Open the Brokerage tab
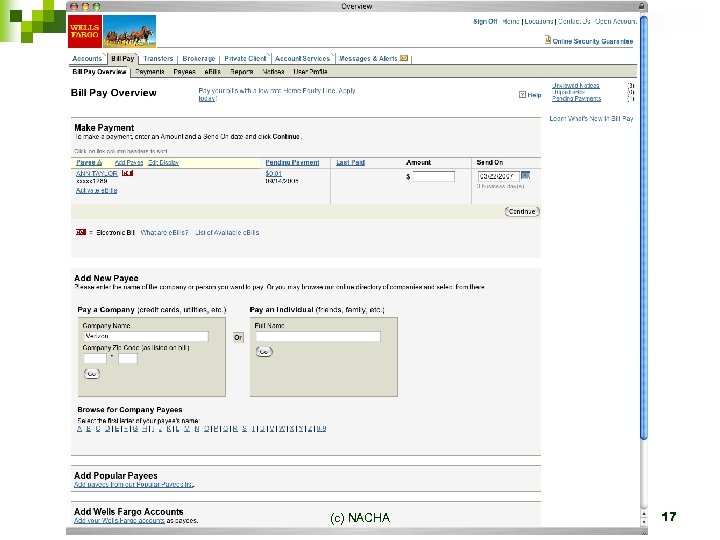 tap(199, 58)
